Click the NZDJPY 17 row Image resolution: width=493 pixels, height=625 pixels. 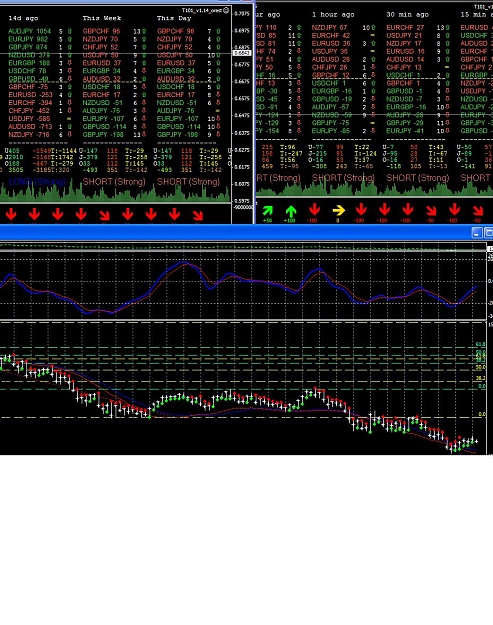[418, 43]
